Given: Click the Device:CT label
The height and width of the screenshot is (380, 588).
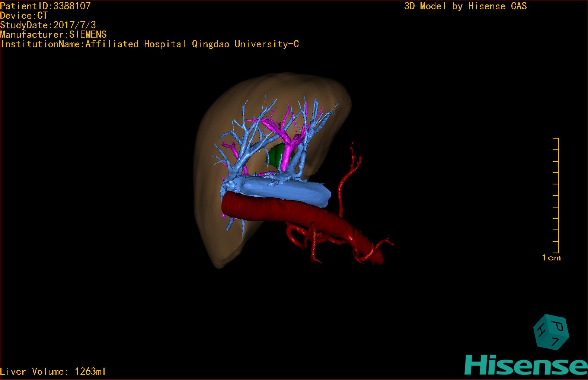Looking at the screenshot, I should (x=24, y=16).
